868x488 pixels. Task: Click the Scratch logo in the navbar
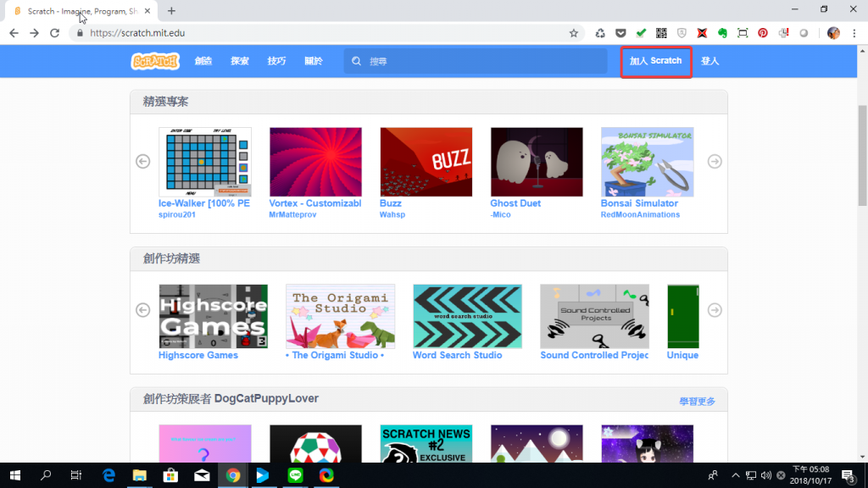[x=156, y=61]
